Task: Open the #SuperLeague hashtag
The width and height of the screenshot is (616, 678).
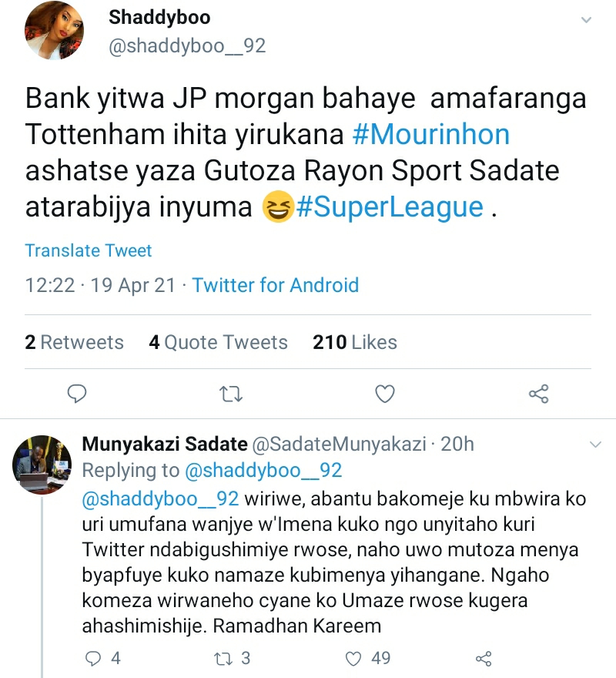Action: point(391,207)
